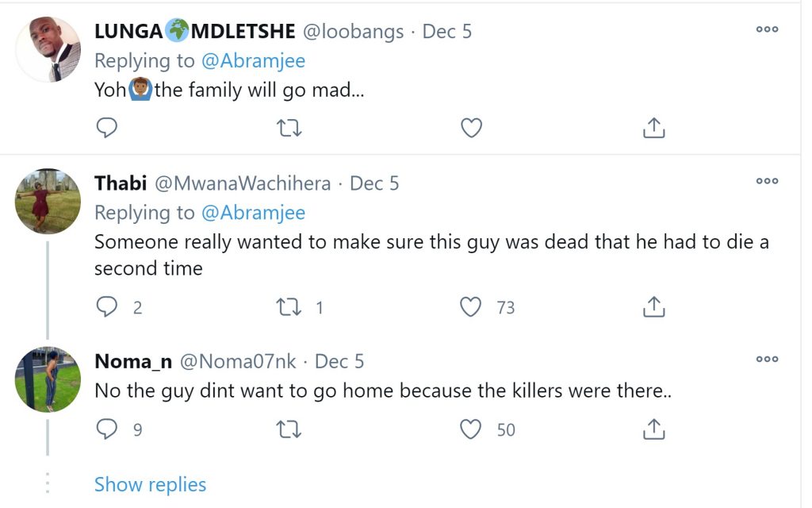
Task: Share Thabi's tweet via share icon
Action: 653,307
